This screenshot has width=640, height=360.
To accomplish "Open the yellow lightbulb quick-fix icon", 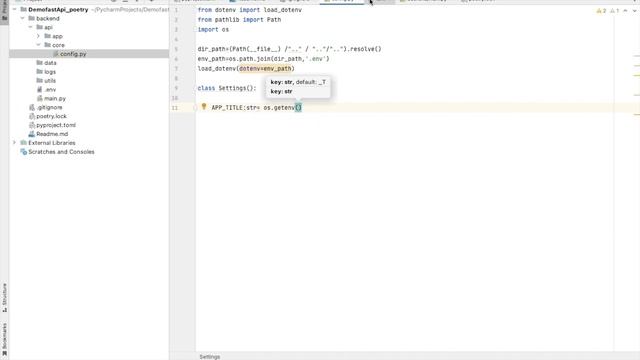I will coord(204,107).
